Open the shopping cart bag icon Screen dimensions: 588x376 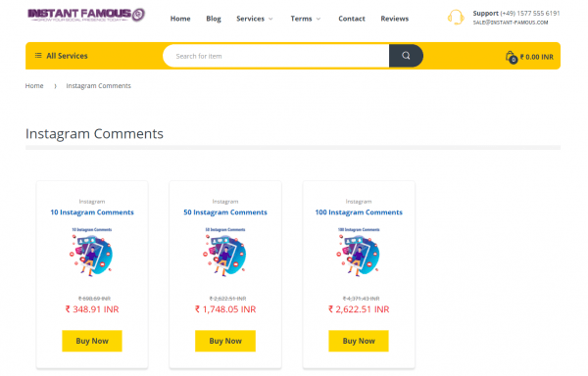512,57
